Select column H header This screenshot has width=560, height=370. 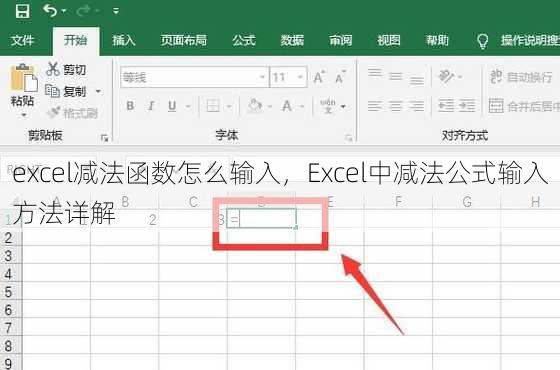(531, 202)
